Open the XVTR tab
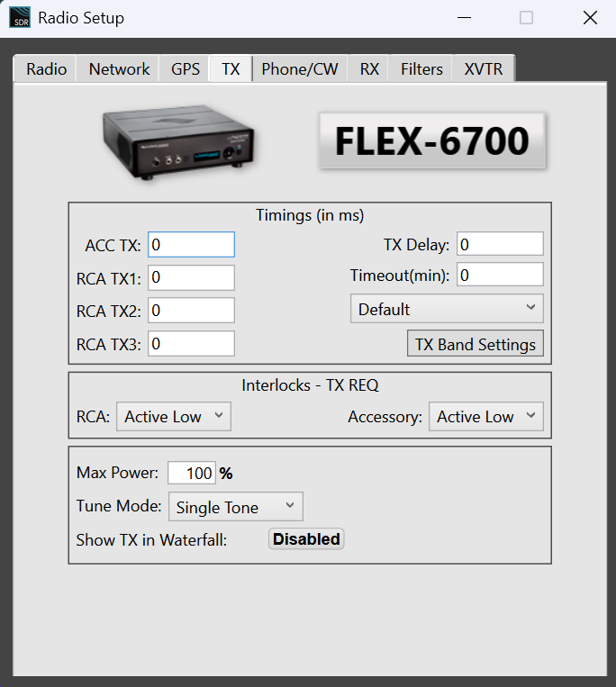This screenshot has height=687, width=616. coord(484,68)
